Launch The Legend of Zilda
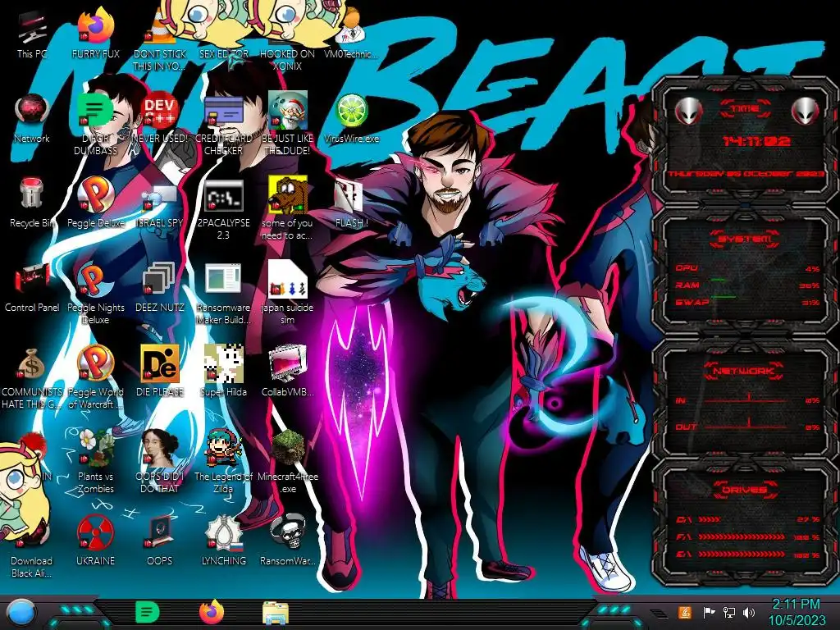The width and height of the screenshot is (840, 630). pos(223,462)
